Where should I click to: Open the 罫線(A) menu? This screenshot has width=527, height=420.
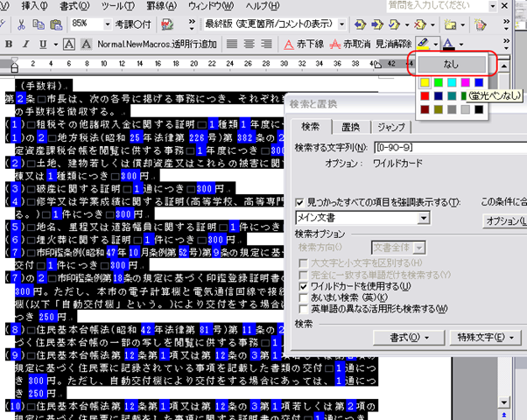coord(162,6)
